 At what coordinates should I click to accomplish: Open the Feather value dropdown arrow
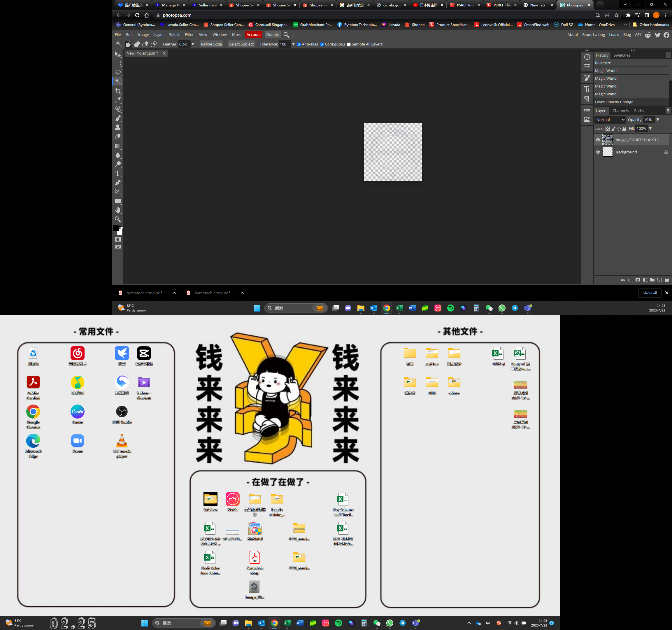pyautogui.click(x=193, y=44)
